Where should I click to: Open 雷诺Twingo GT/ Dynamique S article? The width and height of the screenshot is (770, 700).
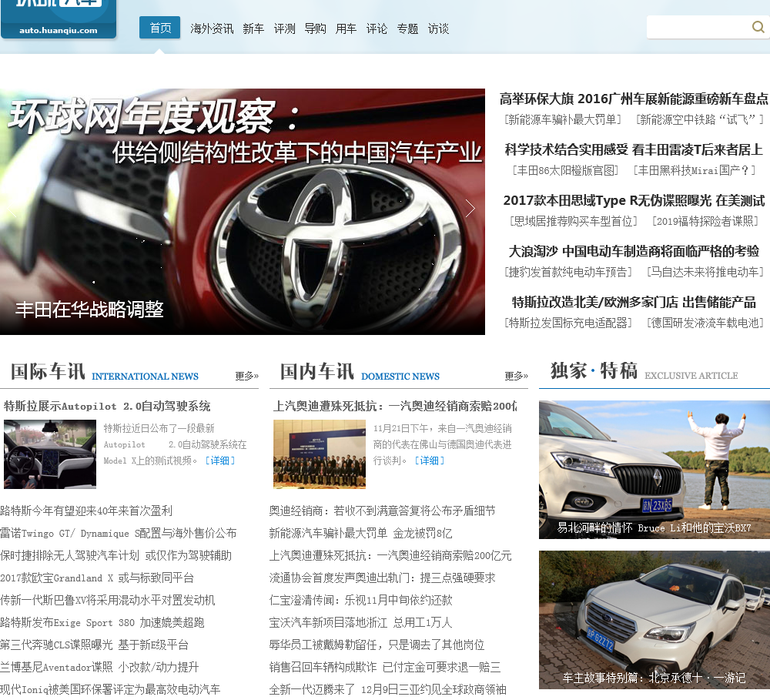point(119,533)
